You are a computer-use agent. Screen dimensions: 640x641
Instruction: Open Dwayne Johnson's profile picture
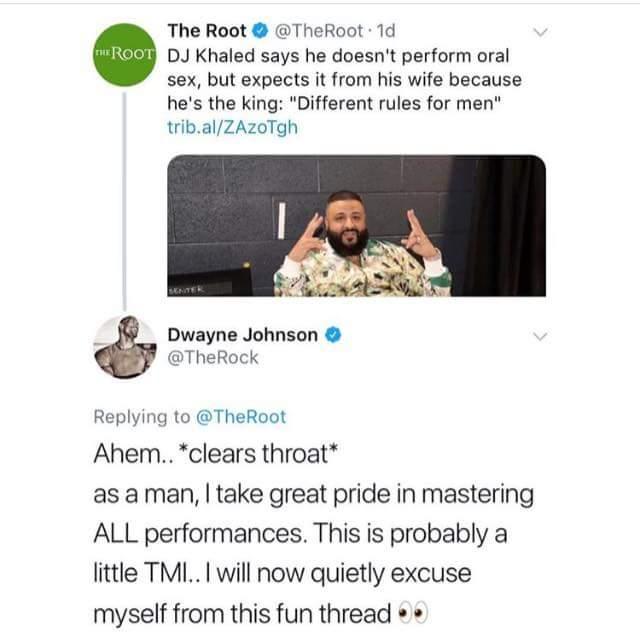tap(125, 347)
